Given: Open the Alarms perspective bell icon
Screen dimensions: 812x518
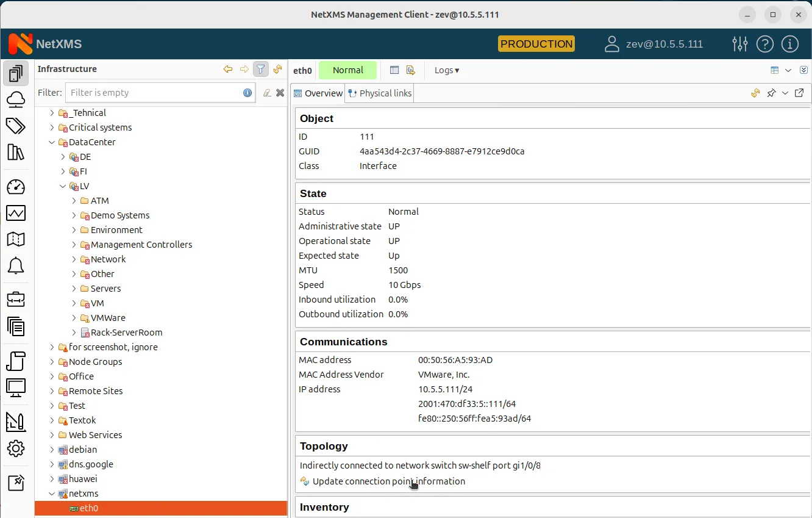Looking at the screenshot, I should point(16,265).
